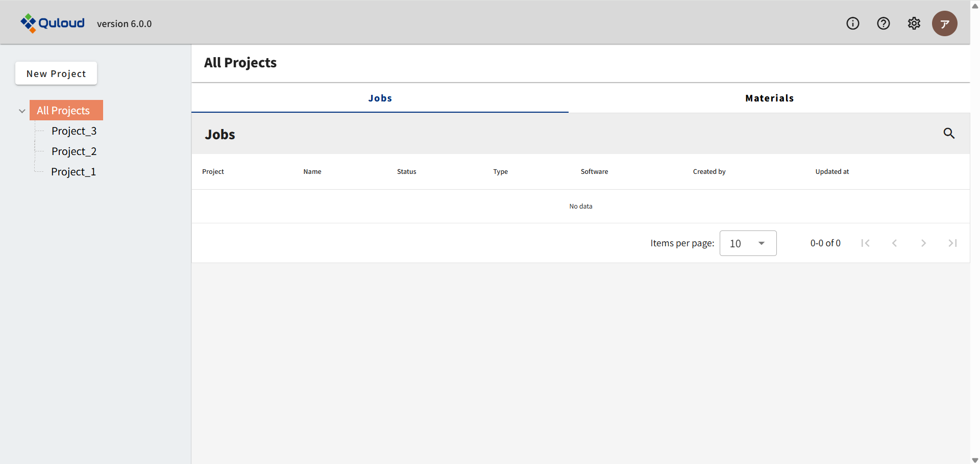Open the information icon in header

[852, 23]
